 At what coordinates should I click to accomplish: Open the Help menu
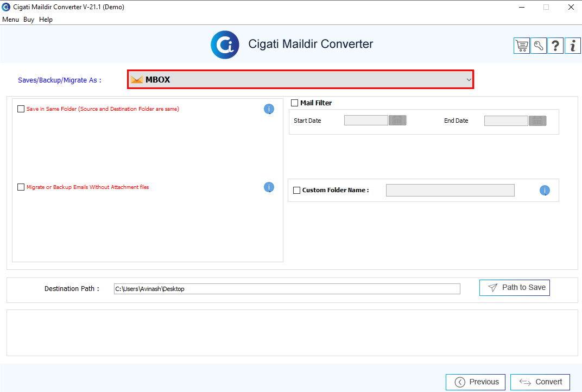coord(46,20)
